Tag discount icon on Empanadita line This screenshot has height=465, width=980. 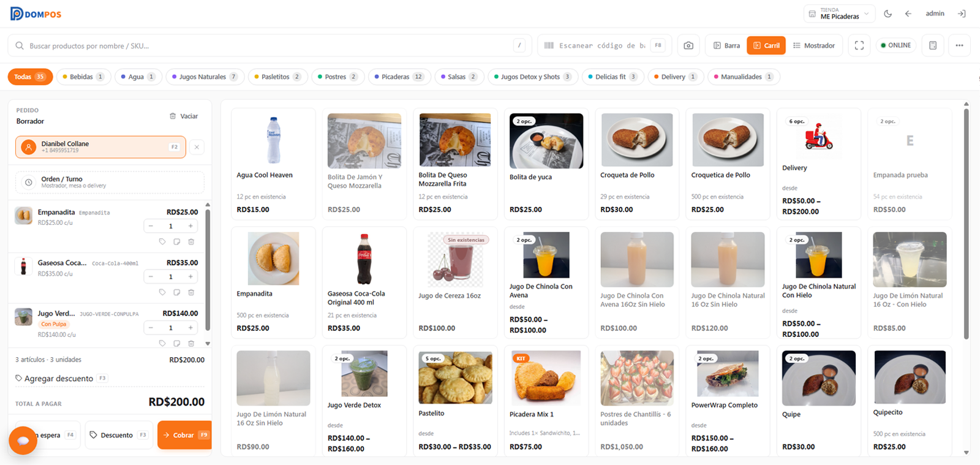[162, 241]
